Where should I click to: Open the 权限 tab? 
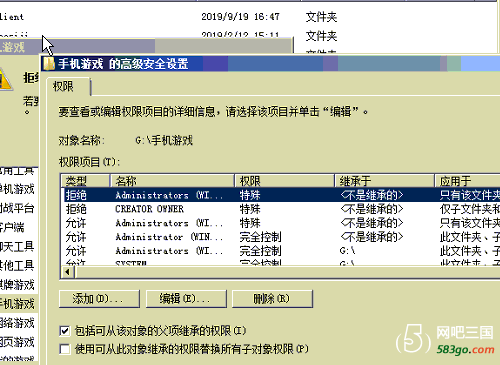pyautogui.click(x=68, y=87)
